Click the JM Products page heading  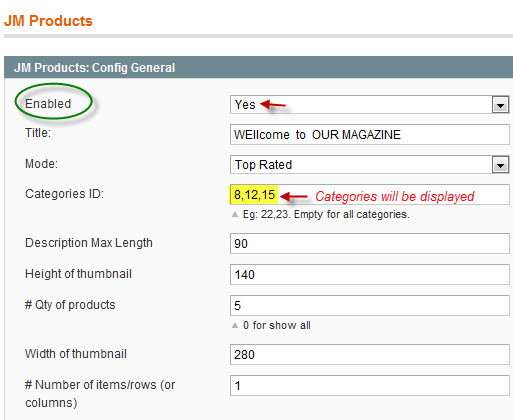pos(48,21)
